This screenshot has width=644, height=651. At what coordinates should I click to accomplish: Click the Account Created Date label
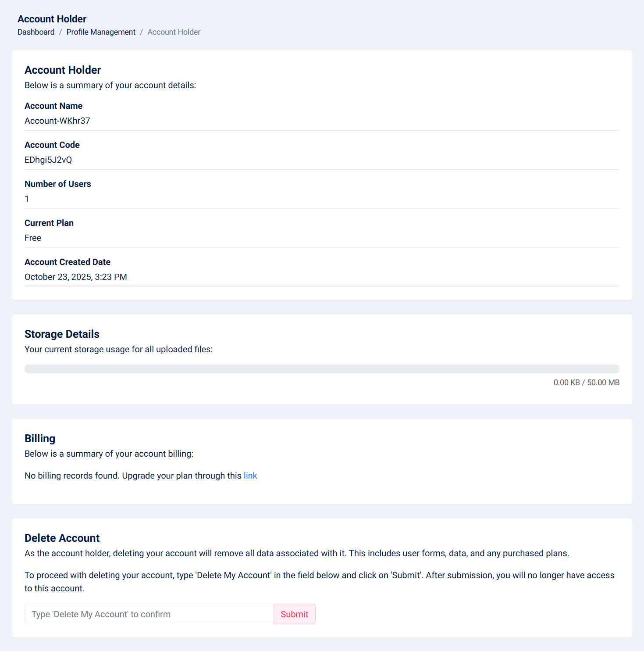tap(68, 262)
